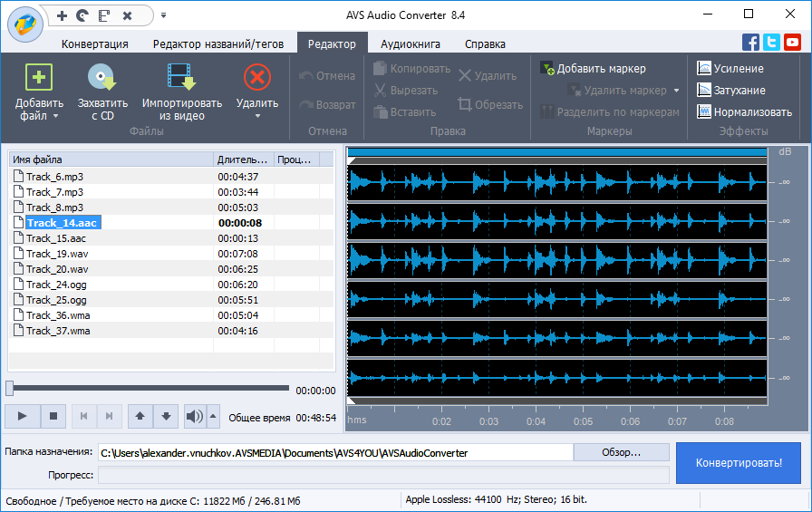
Task: Open the Редактор названий/тегов tab
Action: pyautogui.click(x=218, y=44)
